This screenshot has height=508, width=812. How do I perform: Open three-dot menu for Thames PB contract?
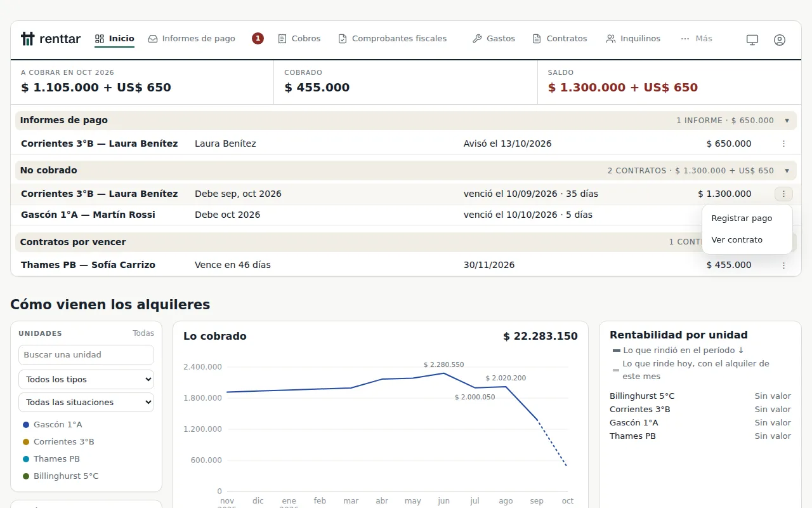pos(783,265)
